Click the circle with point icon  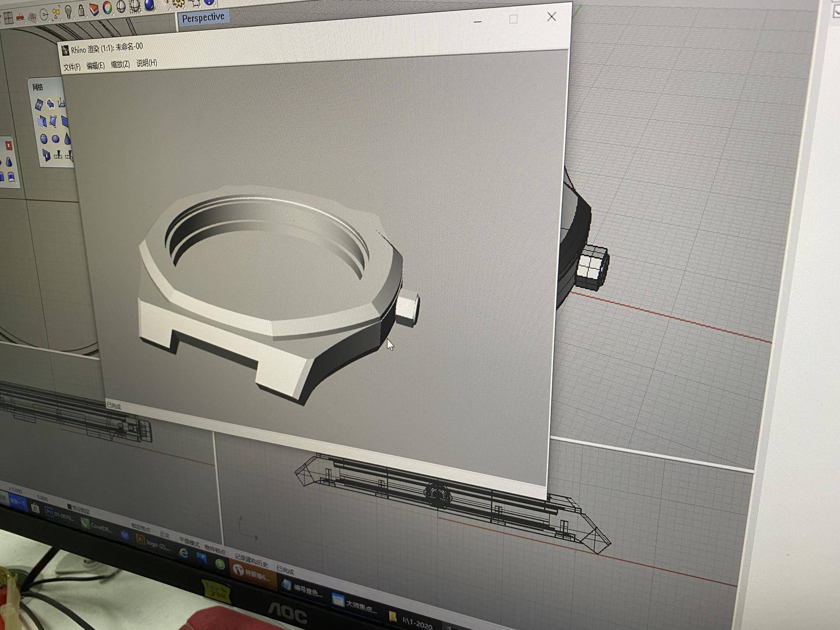click(x=44, y=15)
